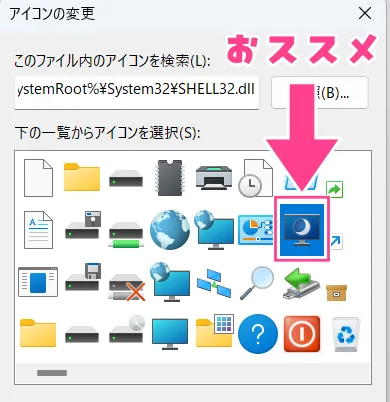
Task: Select the 3.5-inch floppy drive icon
Action: (83, 277)
